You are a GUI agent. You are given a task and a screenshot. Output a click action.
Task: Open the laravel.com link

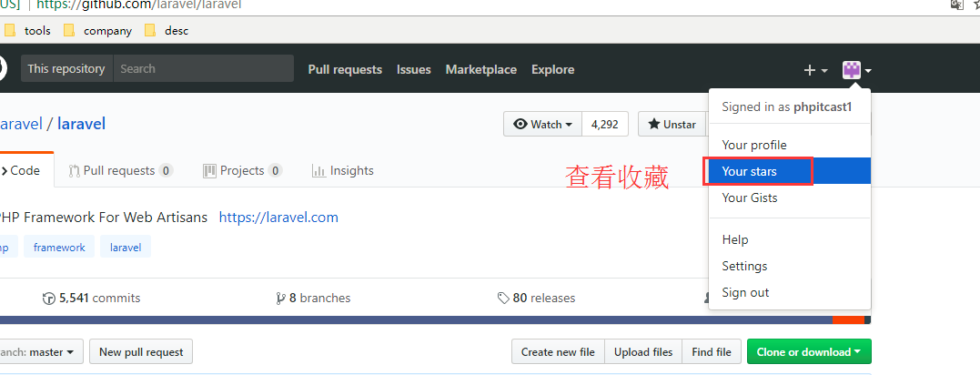[278, 218]
